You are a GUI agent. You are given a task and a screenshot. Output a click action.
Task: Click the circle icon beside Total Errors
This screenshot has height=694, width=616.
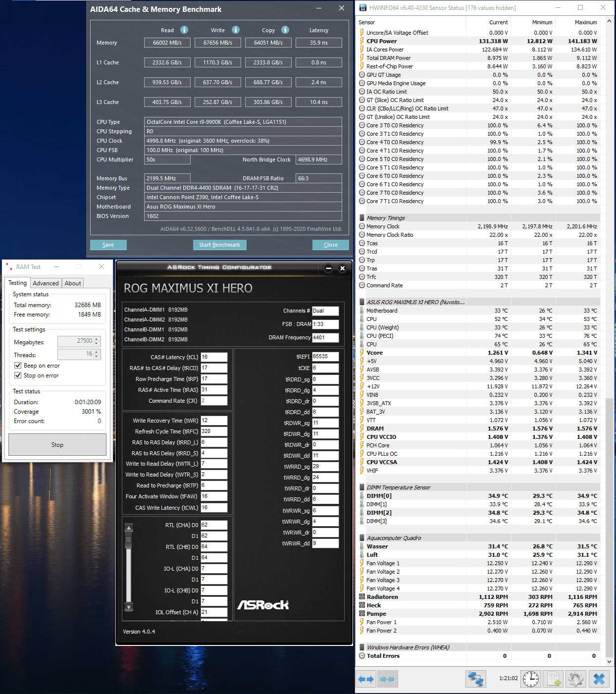[362, 656]
